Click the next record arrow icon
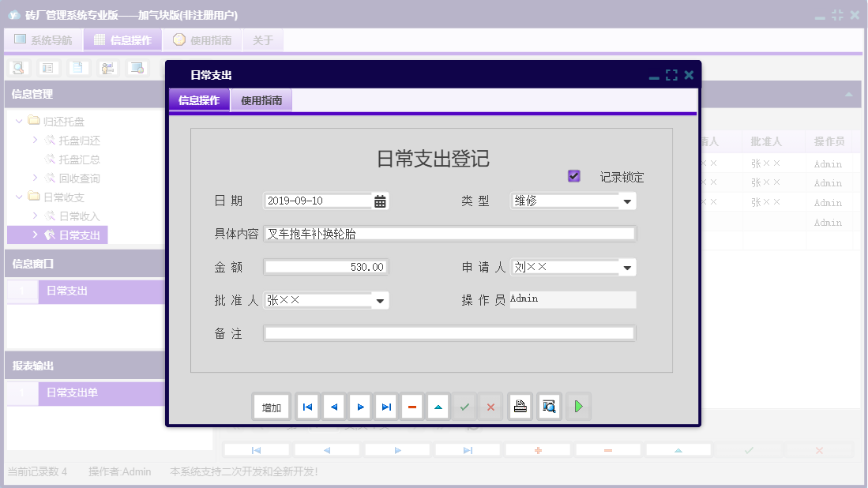This screenshot has width=868, height=488. 359,406
